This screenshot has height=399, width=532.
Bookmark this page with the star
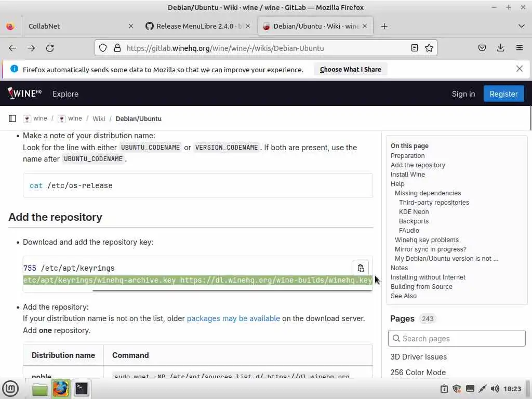click(429, 48)
